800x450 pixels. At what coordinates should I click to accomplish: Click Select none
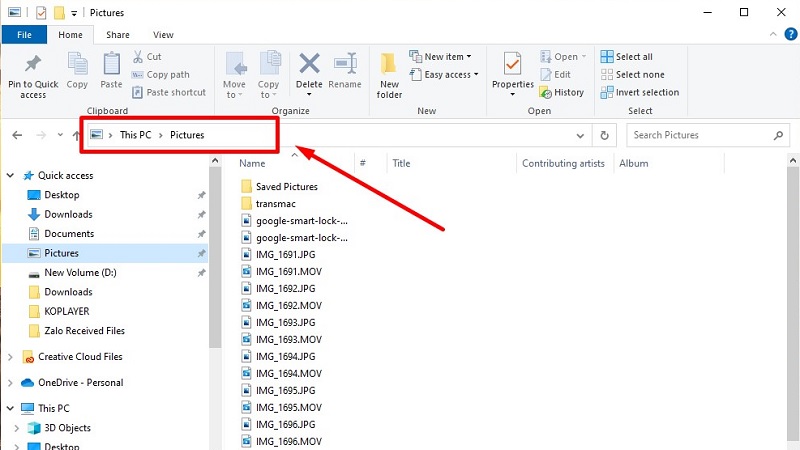[x=633, y=74]
